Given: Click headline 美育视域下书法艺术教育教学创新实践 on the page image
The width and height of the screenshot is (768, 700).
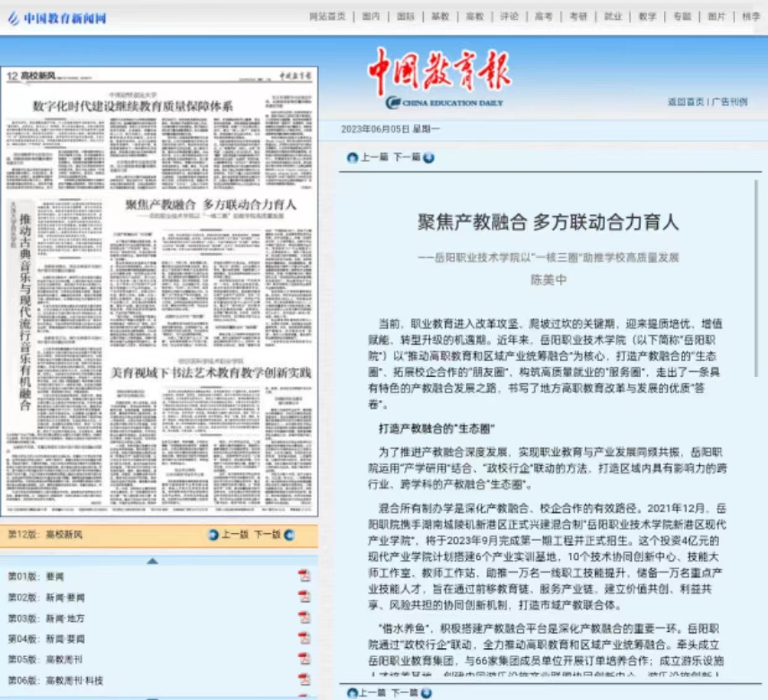Looking at the screenshot, I should [211, 372].
